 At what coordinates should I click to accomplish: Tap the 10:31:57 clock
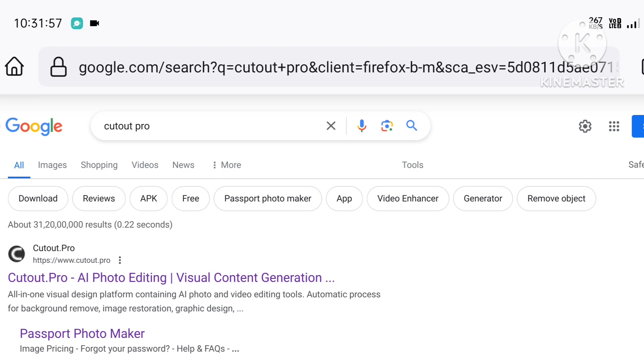coord(38,23)
